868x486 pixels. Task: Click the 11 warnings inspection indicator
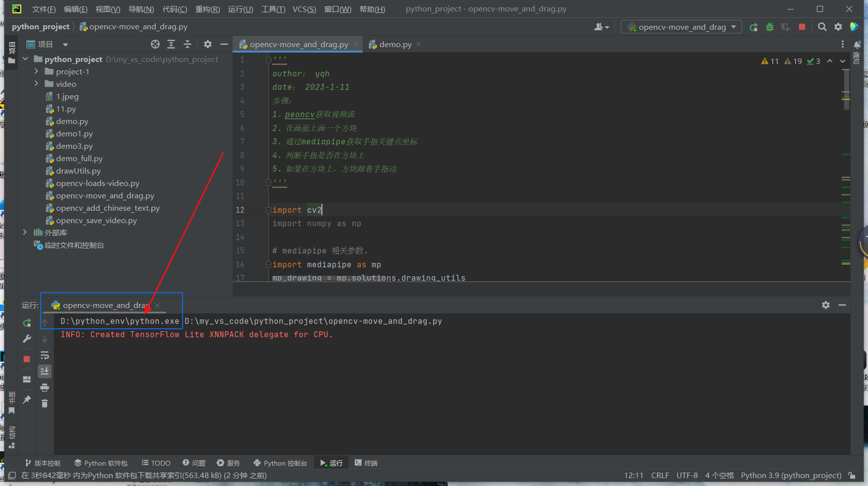(x=769, y=61)
